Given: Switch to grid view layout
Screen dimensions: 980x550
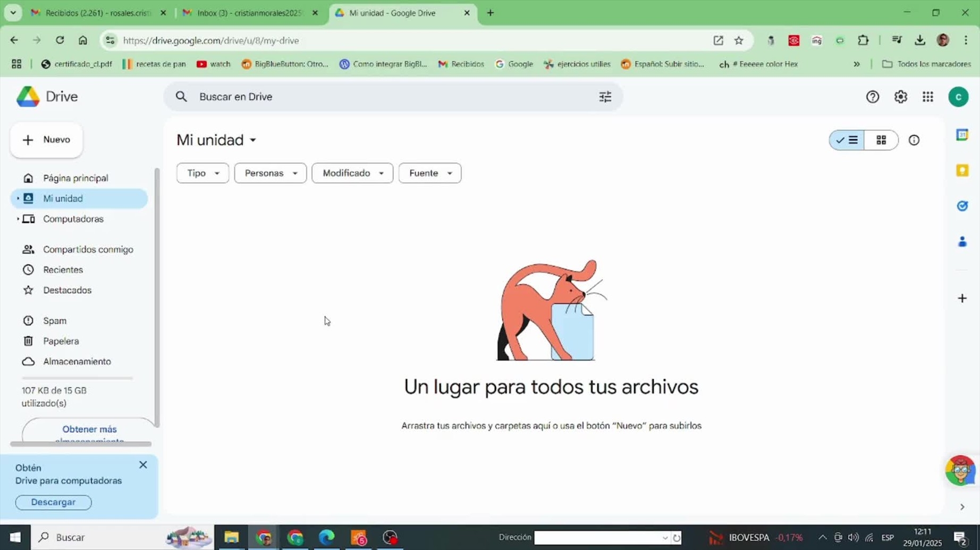Looking at the screenshot, I should coord(881,140).
